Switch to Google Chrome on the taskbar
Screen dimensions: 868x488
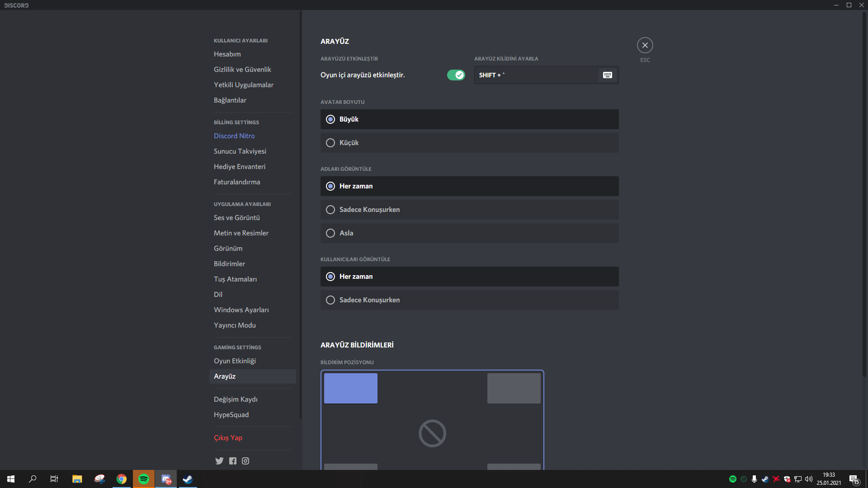[x=122, y=479]
